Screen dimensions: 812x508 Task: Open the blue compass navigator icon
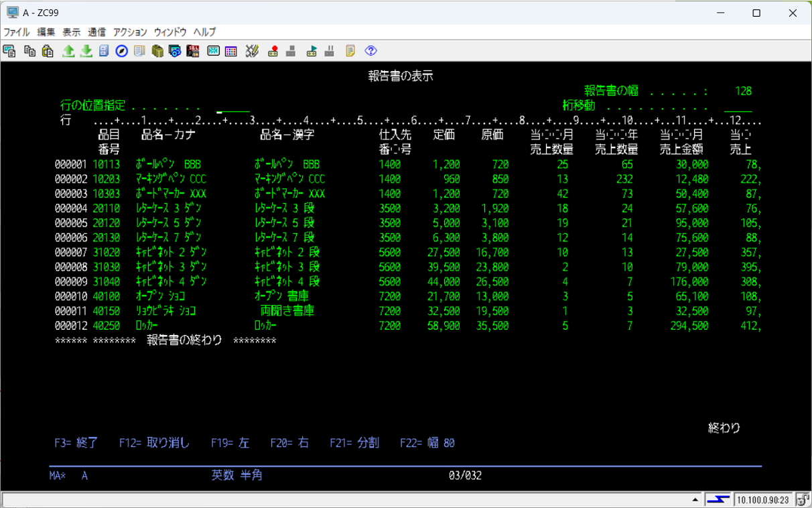click(121, 51)
